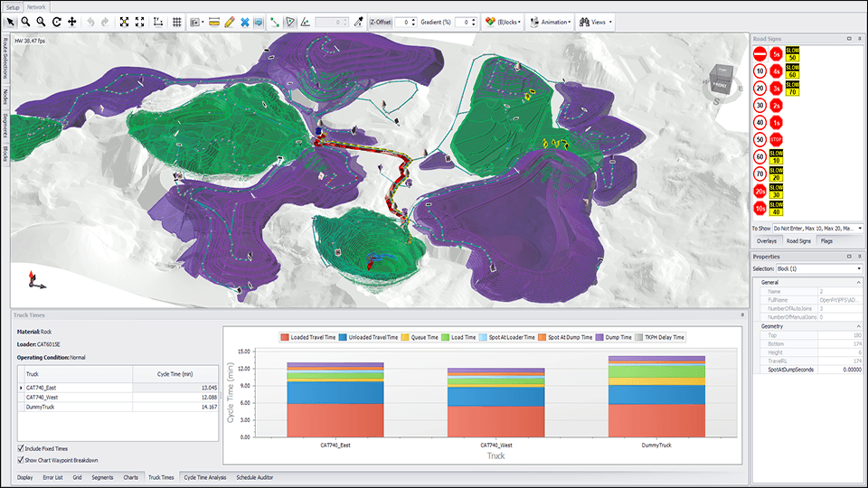Uncheck Include Fixed Times
868x488 pixels.
(21, 448)
